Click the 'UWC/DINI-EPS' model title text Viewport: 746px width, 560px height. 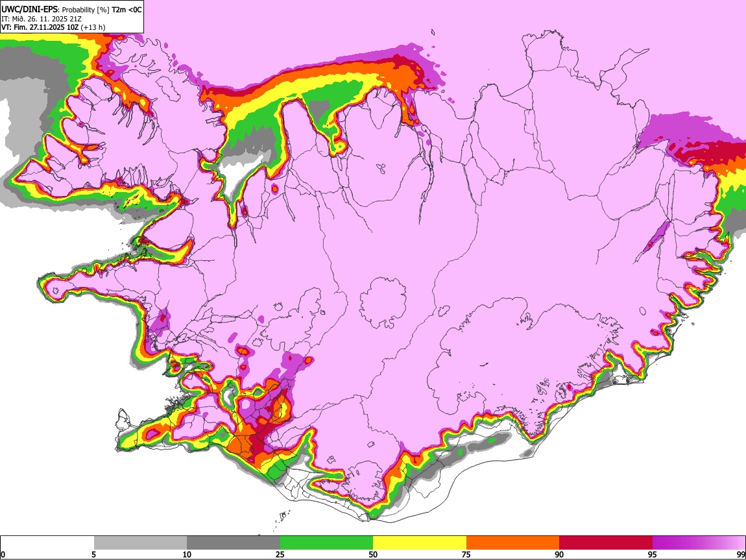tap(29, 10)
